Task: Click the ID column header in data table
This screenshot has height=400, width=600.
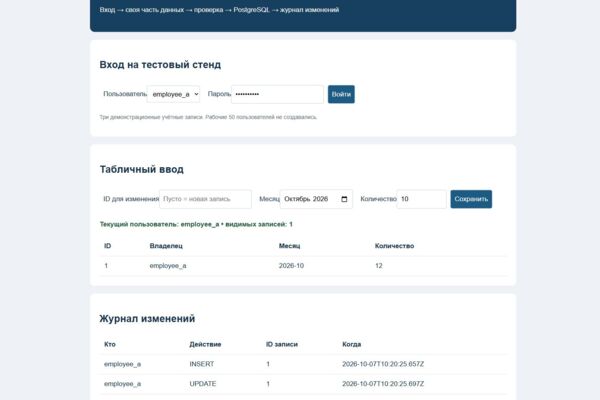Action: pos(108,246)
